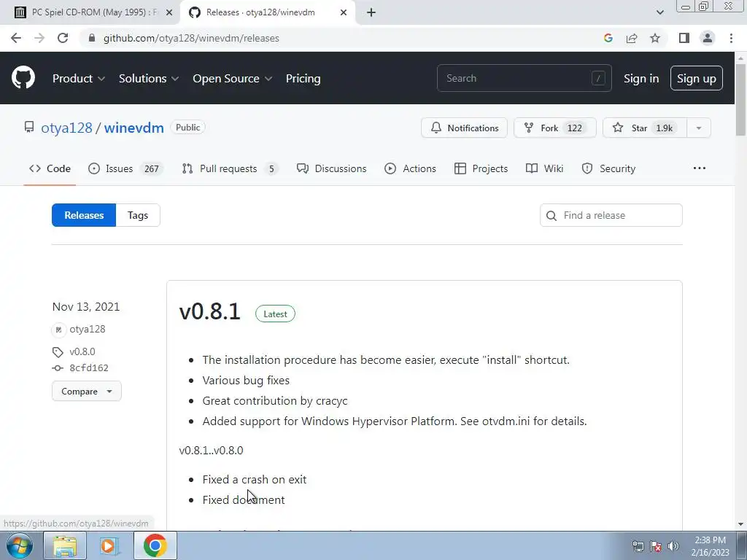Viewport: 747px width, 560px height.
Task: Click the commit icon next to 8cfd162
Action: (58, 368)
